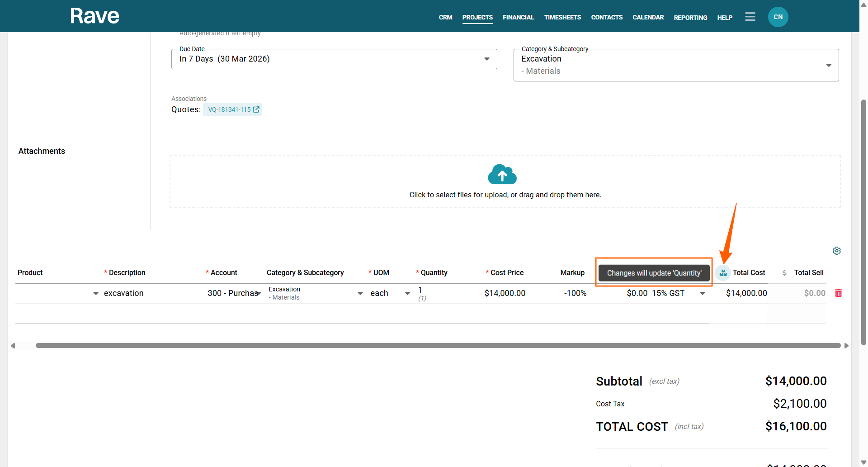Click the icon beside Total Cost header
Screen dimensions: 868x467
(723, 273)
